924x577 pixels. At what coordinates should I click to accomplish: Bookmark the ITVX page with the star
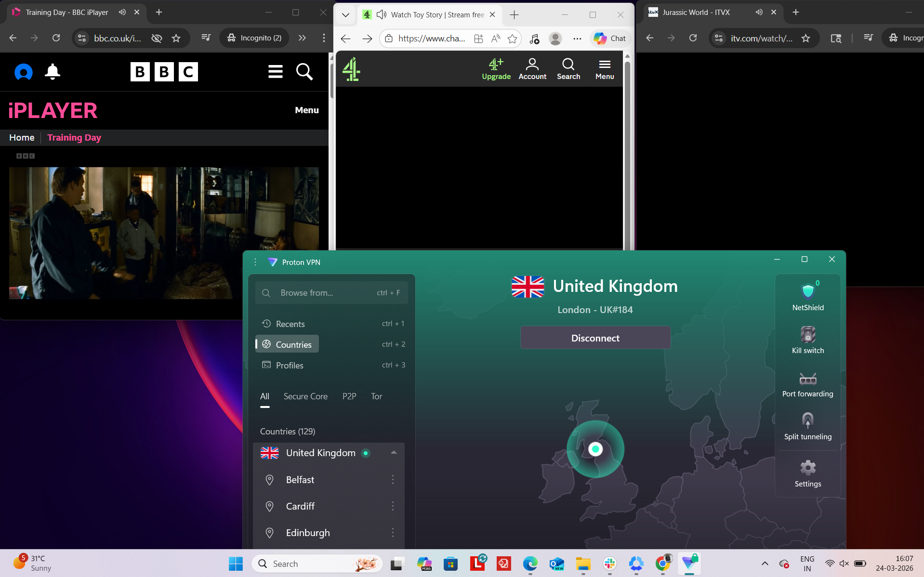[805, 38]
